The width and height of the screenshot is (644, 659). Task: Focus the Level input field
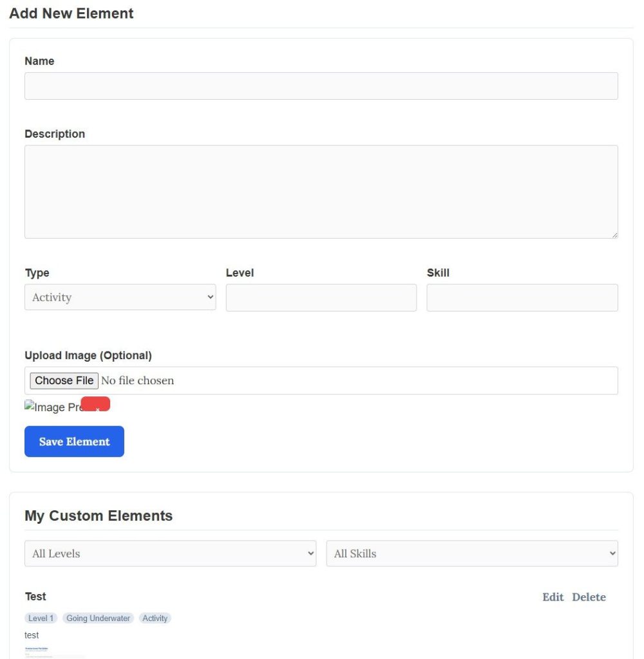[321, 297]
